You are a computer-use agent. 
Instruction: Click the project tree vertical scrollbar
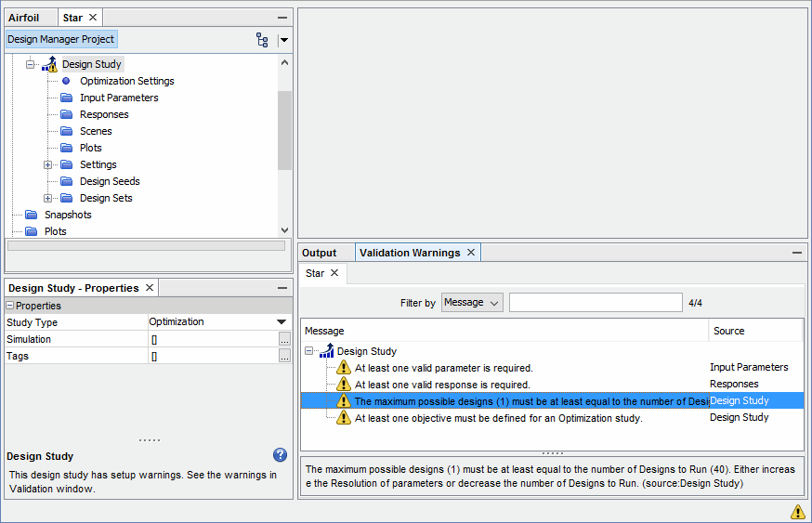point(284,130)
